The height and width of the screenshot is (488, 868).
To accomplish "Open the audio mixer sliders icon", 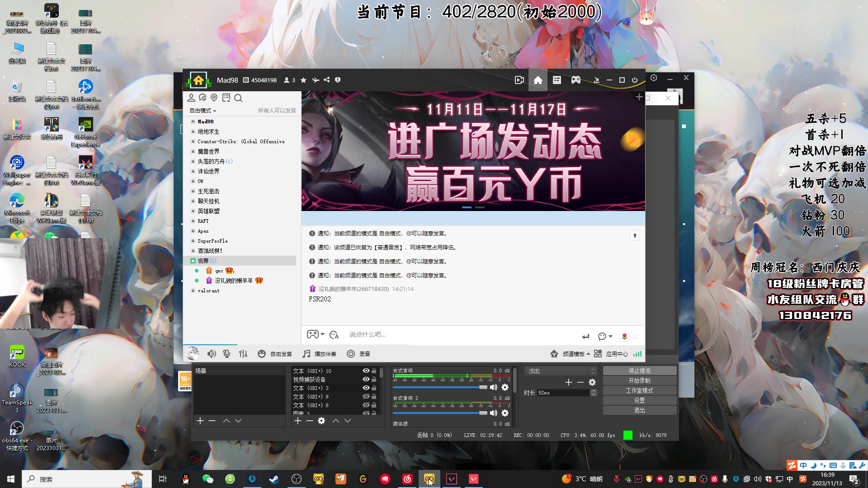I will pyautogui.click(x=243, y=354).
